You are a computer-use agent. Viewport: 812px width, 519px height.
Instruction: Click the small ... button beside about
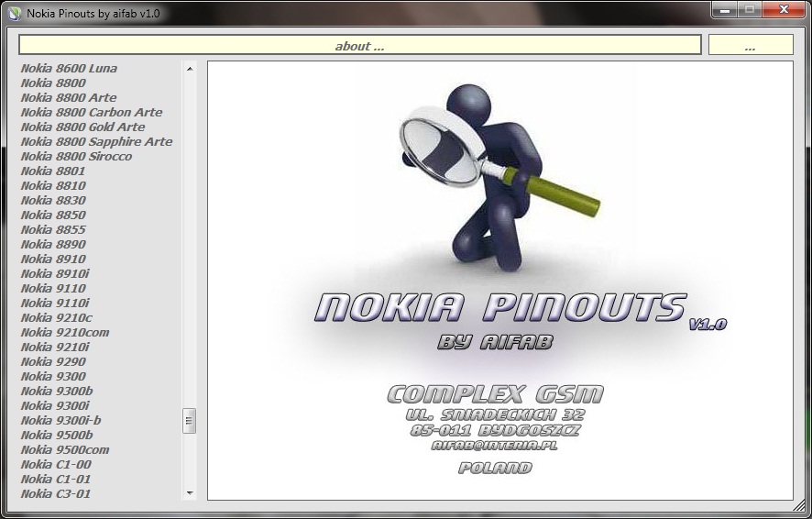[x=751, y=45]
